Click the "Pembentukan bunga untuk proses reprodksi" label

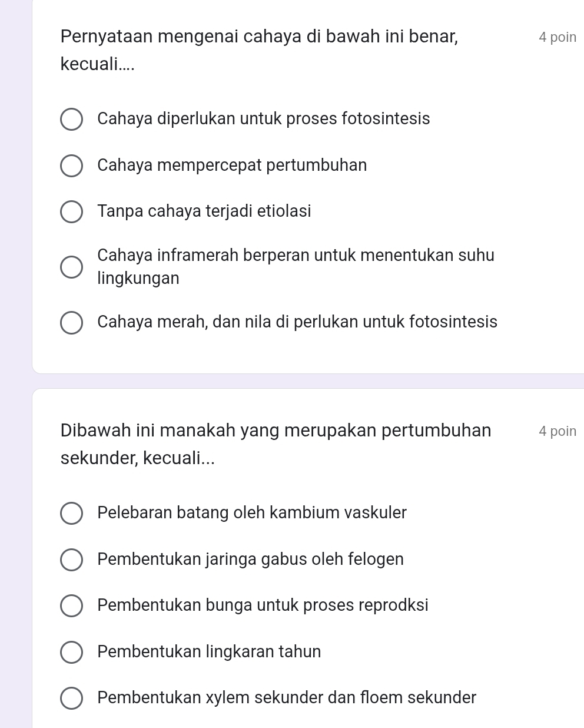(263, 605)
